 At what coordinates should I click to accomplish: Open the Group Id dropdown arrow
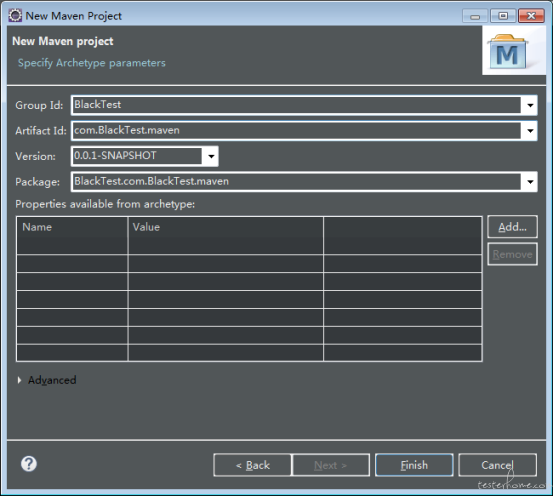[x=530, y=105]
